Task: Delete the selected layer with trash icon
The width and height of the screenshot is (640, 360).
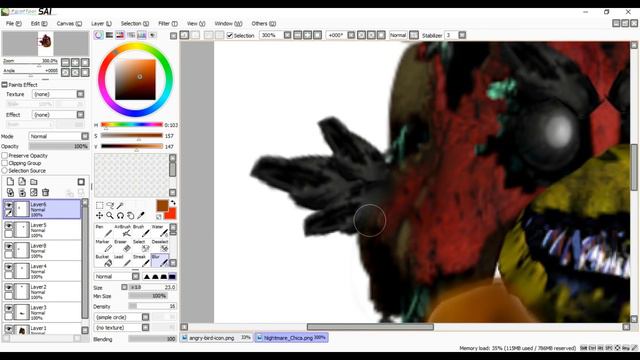Action: click(46, 192)
